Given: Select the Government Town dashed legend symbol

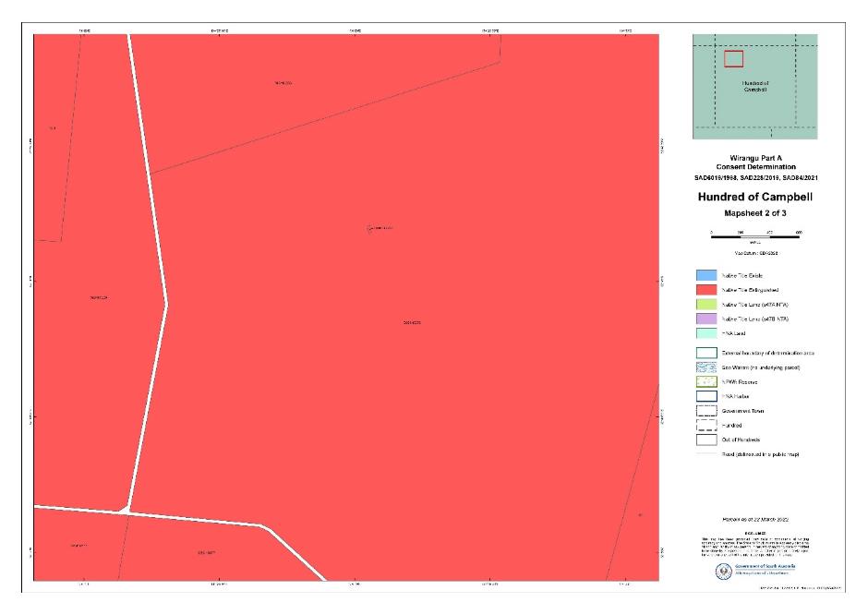Looking at the screenshot, I should point(706,411).
